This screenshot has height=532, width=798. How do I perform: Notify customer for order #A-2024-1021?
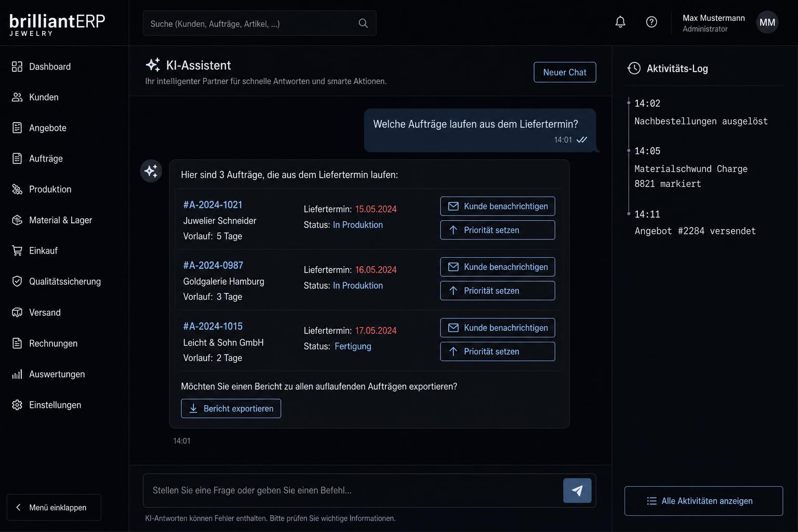498,206
